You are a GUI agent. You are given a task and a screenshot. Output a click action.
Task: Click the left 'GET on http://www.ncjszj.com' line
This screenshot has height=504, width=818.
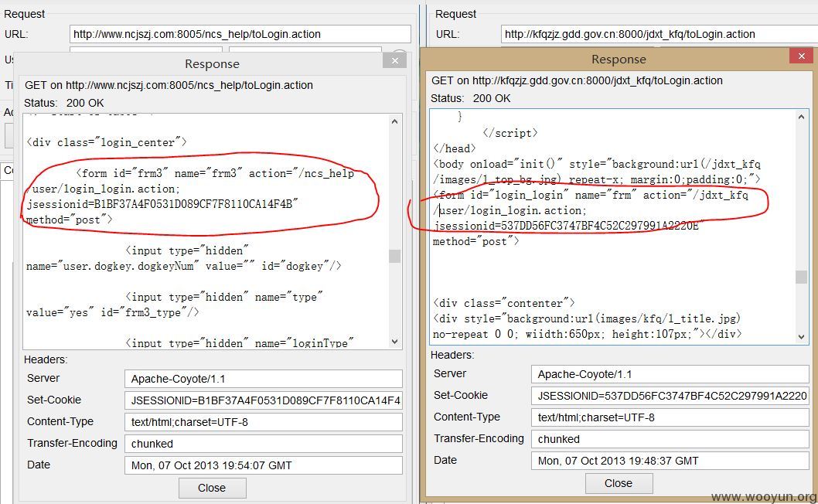(x=169, y=86)
